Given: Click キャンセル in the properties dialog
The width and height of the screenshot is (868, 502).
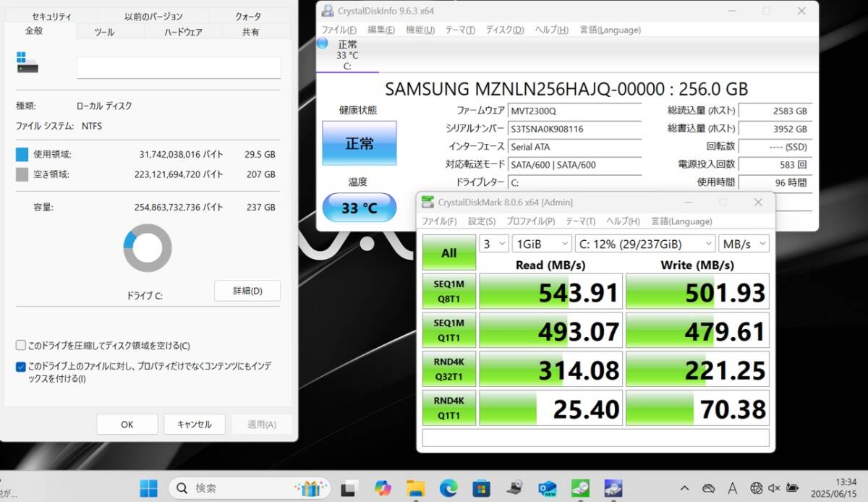Looking at the screenshot, I should (x=195, y=425).
